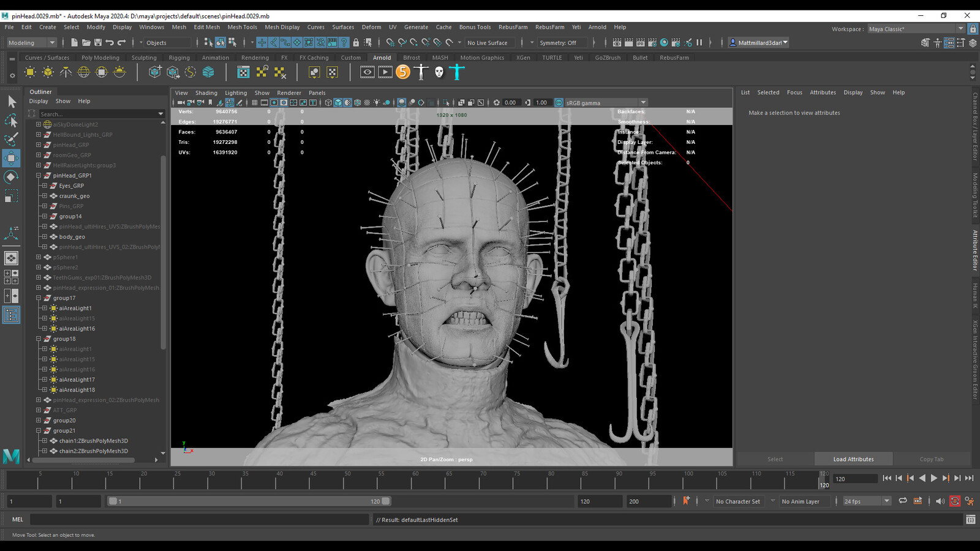Expand the group20 node
The width and height of the screenshot is (980, 551).
click(39, 420)
